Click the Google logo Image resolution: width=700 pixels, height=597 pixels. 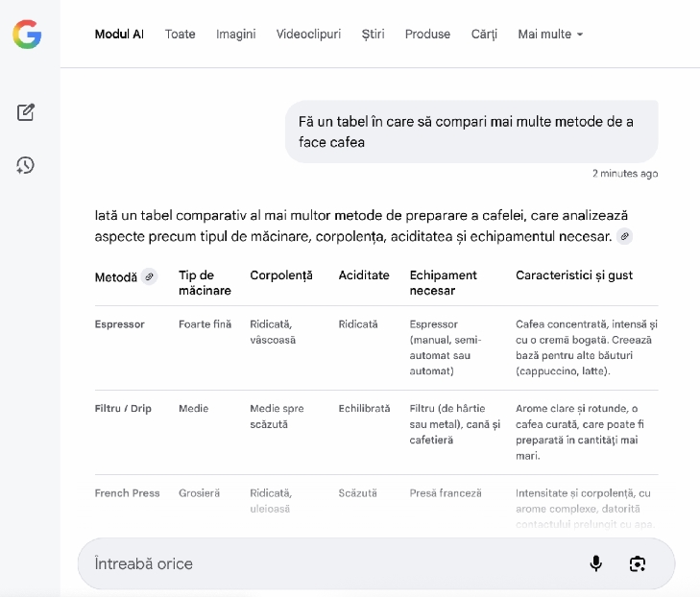[27, 35]
